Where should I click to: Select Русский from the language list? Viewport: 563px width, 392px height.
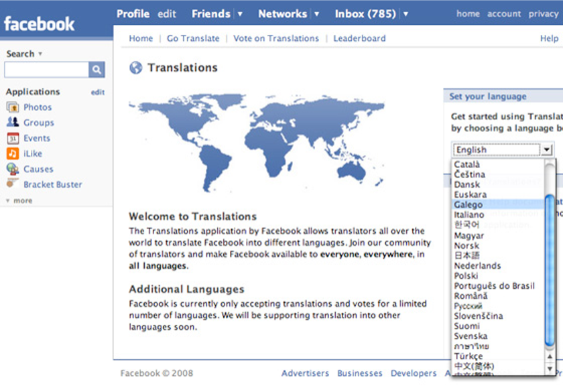point(498,306)
